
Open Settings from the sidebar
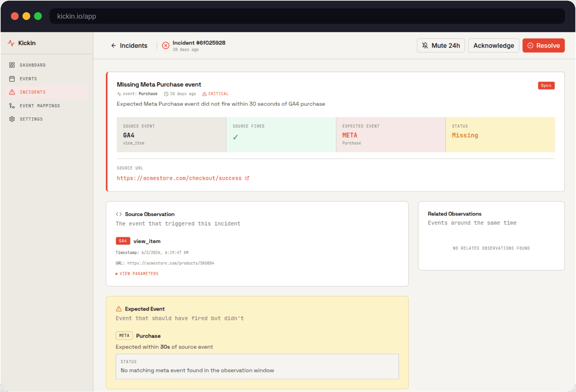[x=47, y=119]
